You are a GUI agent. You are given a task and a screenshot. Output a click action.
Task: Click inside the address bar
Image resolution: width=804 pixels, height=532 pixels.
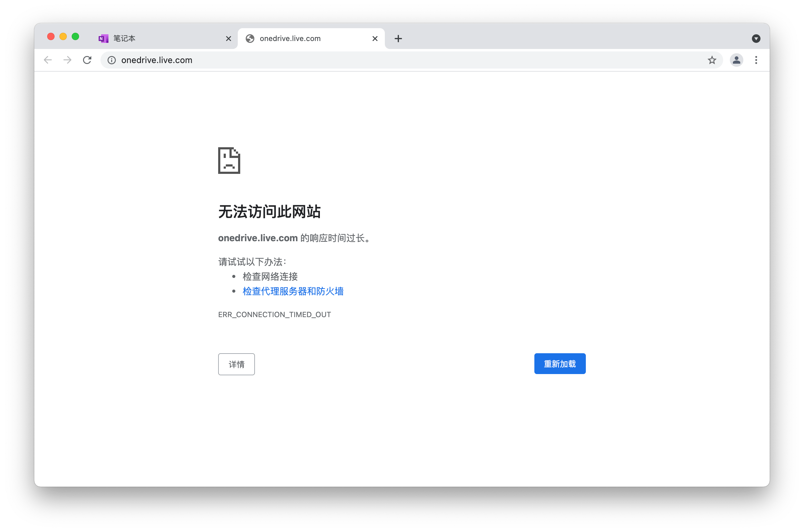238,60
